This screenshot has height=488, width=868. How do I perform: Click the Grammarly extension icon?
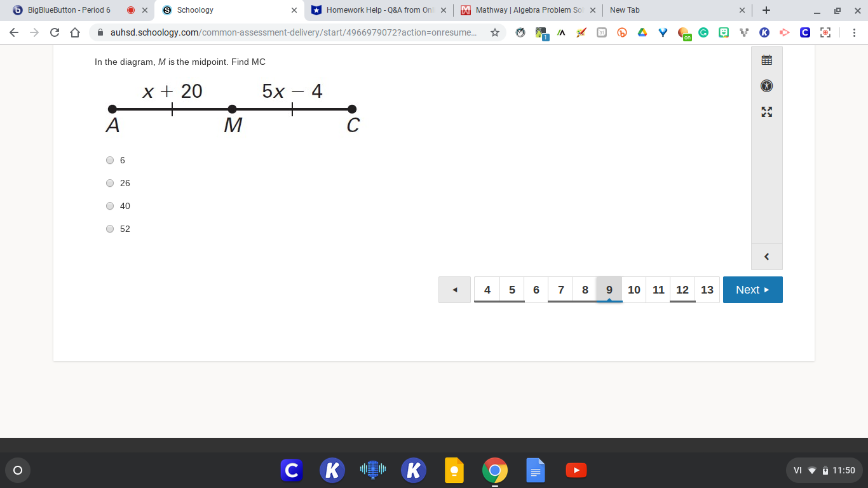point(703,32)
